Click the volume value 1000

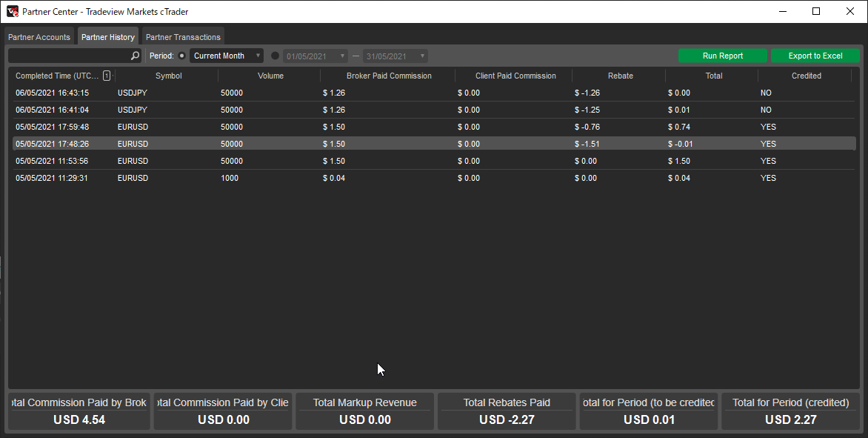pos(230,179)
